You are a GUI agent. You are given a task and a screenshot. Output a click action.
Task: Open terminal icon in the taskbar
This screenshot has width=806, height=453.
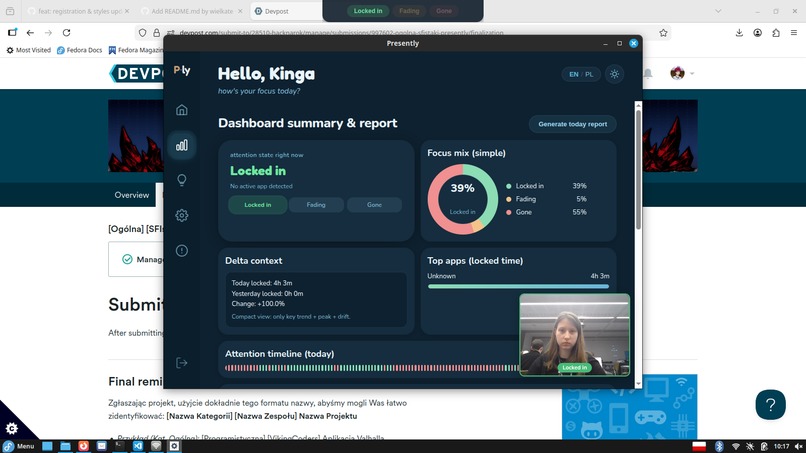[120, 446]
